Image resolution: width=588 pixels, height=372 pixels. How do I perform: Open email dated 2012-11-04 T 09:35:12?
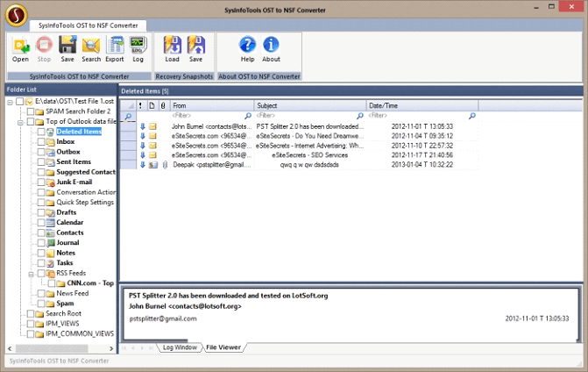[422, 136]
